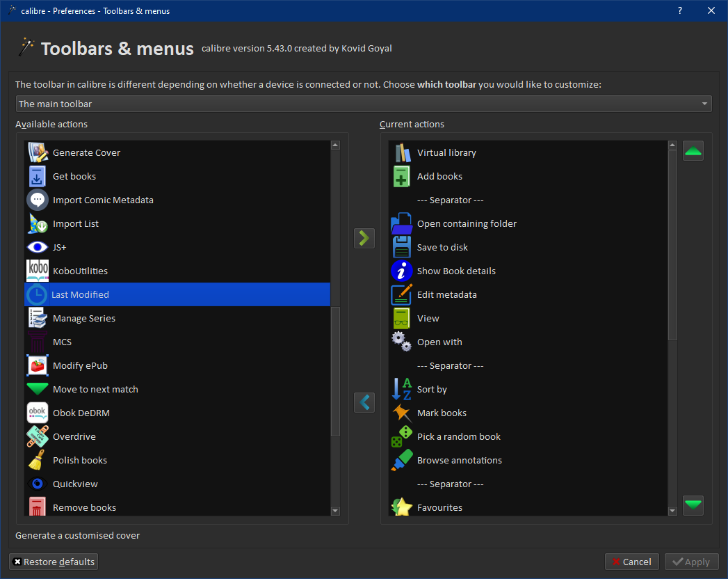Click the Obok DeDRM icon
The height and width of the screenshot is (579, 728).
pos(38,413)
